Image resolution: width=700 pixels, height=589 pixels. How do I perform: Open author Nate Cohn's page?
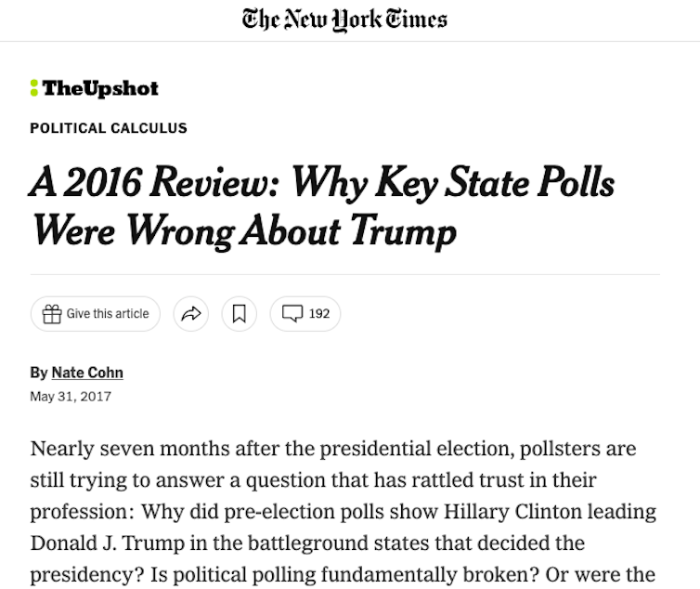pos(87,373)
